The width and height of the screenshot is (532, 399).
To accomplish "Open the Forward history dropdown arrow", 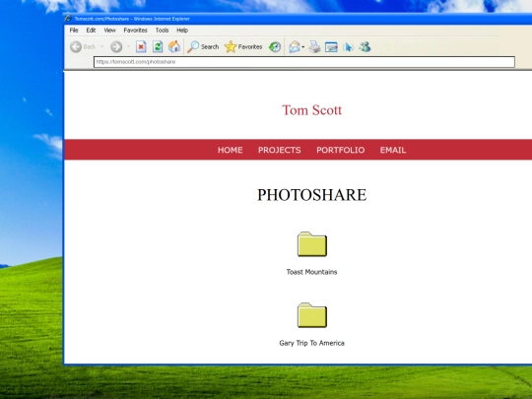I will (129, 46).
